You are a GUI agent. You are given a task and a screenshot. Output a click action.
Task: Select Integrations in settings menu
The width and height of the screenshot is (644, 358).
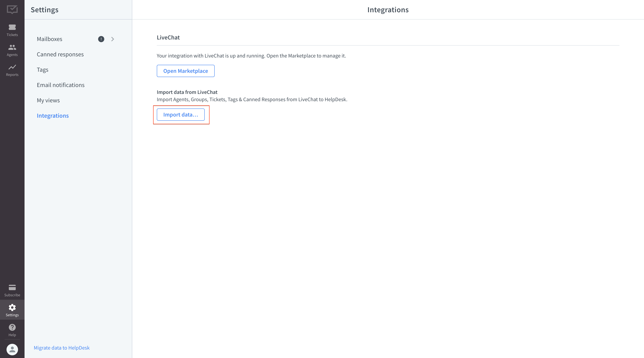[x=53, y=116]
